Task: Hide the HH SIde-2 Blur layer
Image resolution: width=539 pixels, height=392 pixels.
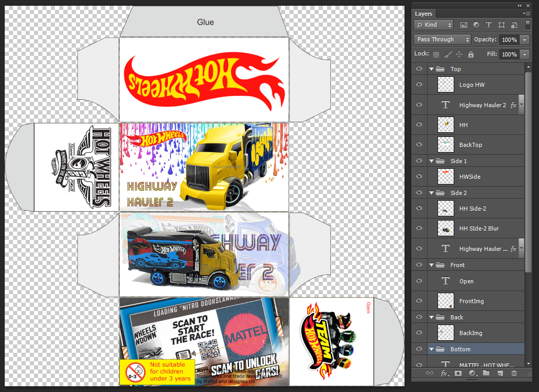Action: point(419,228)
